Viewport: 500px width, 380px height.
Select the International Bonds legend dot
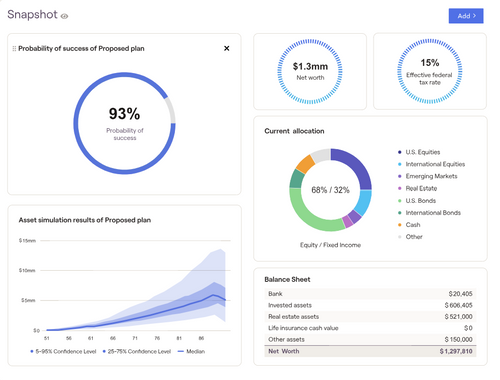pos(400,213)
